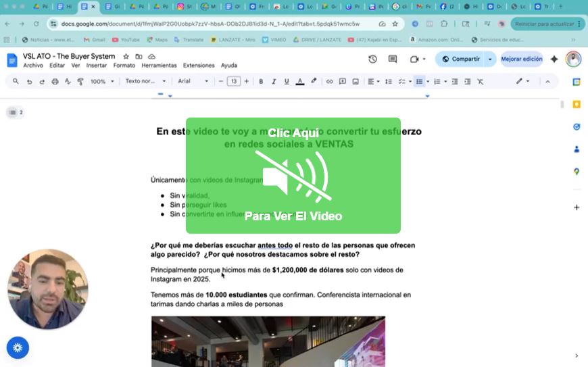Open the Ver menu
Screen dimensions: 588x367
[76, 66]
